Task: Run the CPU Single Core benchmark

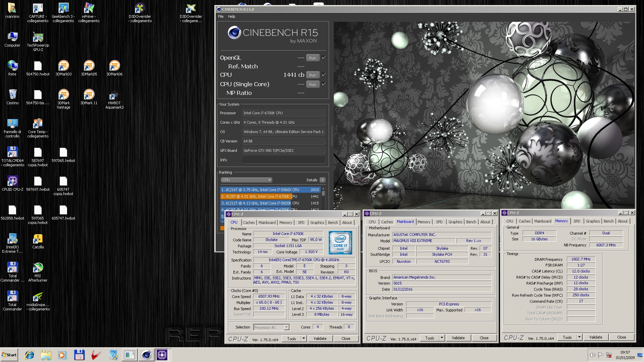Action: (313, 84)
